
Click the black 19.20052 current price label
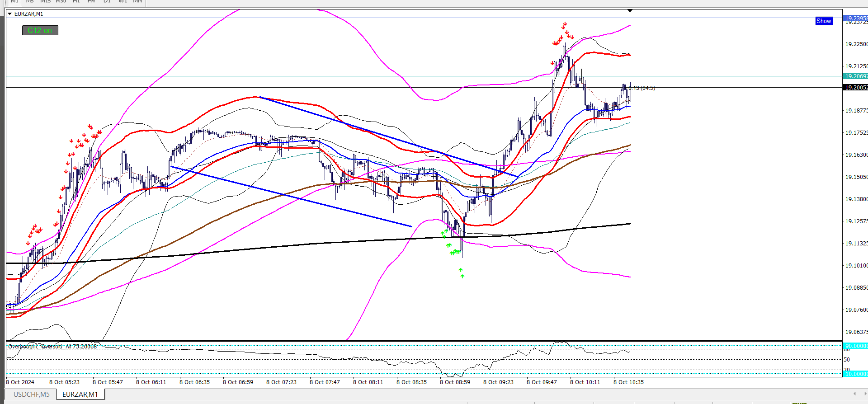click(x=856, y=87)
